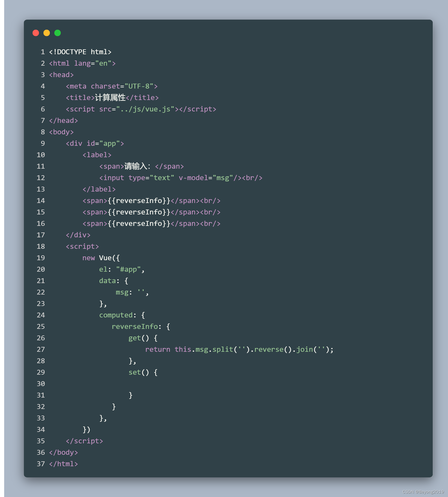The width and height of the screenshot is (448, 497).
Task: Click '{{reverseInfo}}' on line 14
Action: (139, 201)
